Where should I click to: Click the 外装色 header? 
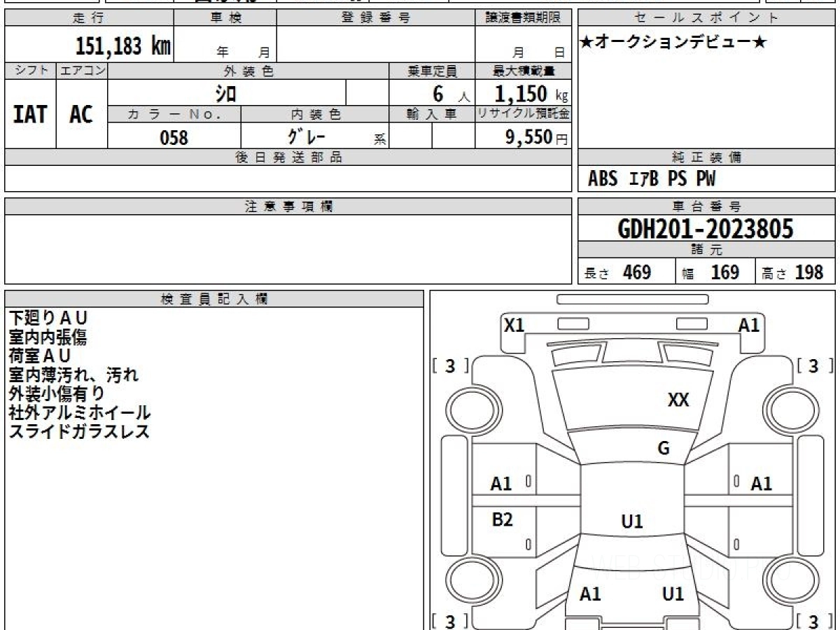click(248, 71)
